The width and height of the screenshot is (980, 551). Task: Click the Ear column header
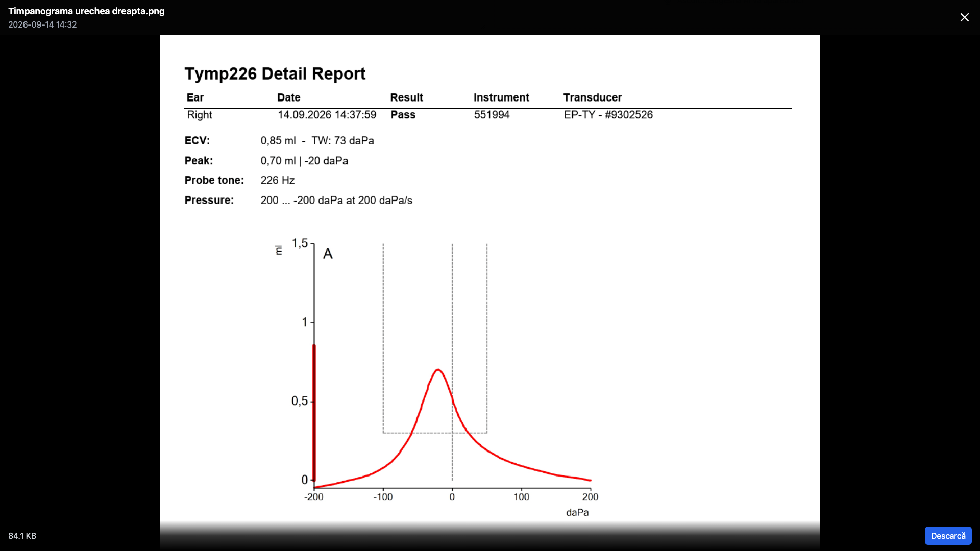pyautogui.click(x=195, y=97)
